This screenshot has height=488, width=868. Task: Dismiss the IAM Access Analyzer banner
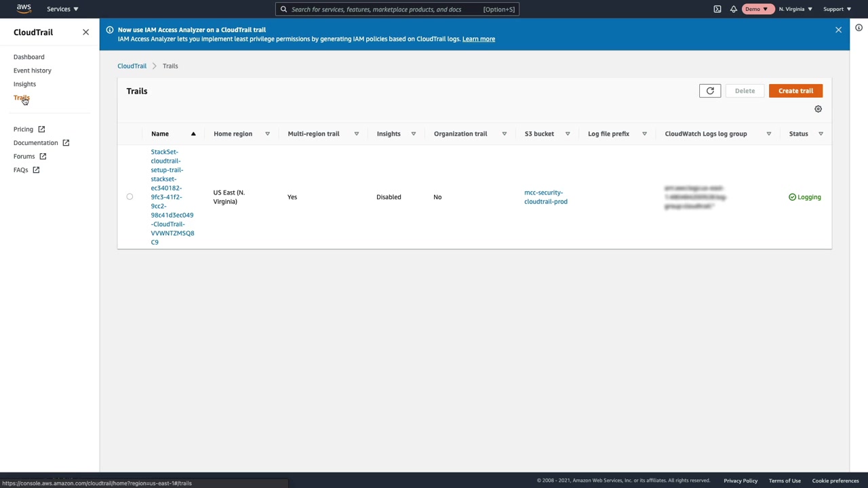[x=838, y=30]
